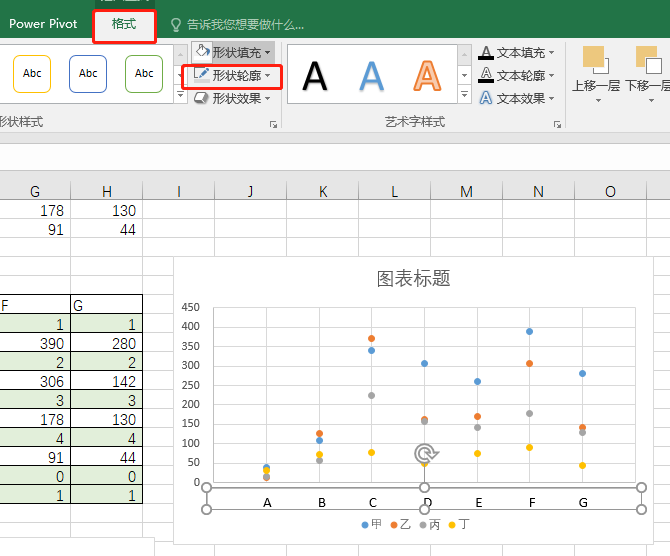Open the 艺术字样式 dialog launcher

coord(557,125)
